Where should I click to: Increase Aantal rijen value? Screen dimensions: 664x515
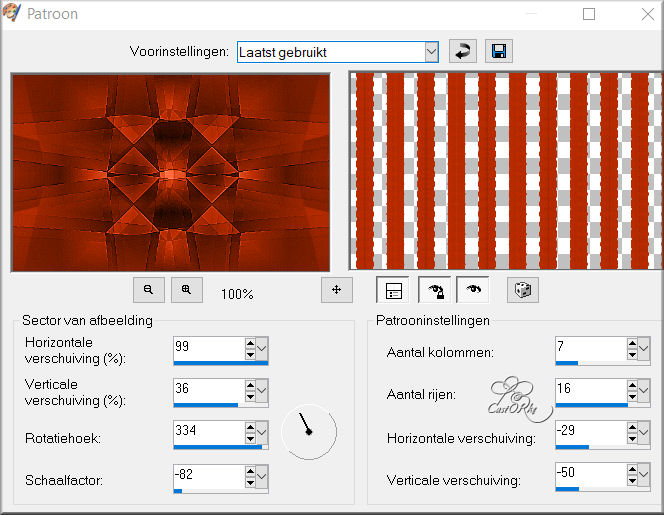click(632, 385)
